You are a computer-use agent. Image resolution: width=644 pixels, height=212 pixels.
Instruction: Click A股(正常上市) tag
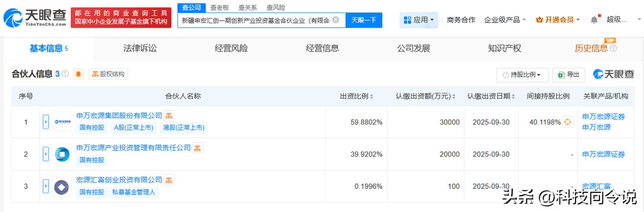pos(133,128)
